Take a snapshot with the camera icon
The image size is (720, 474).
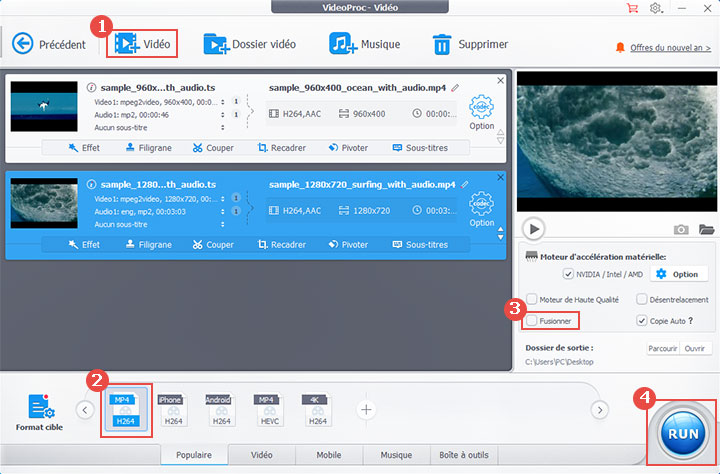(x=681, y=229)
